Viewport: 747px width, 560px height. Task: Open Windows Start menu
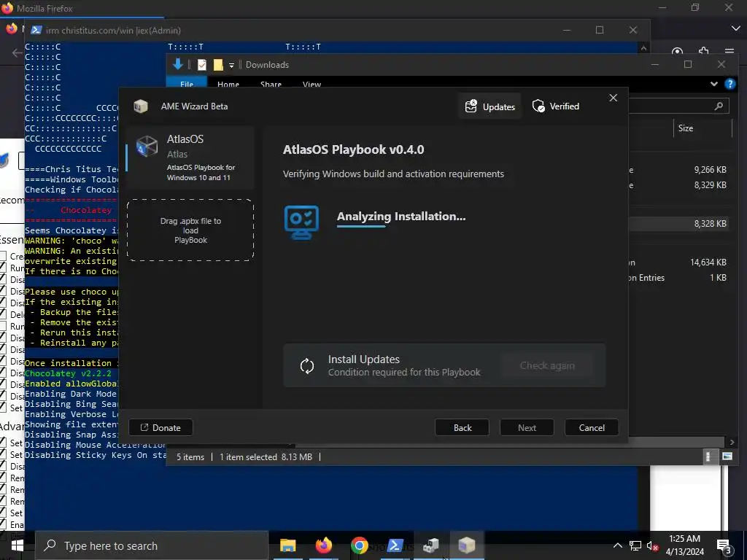[18, 545]
